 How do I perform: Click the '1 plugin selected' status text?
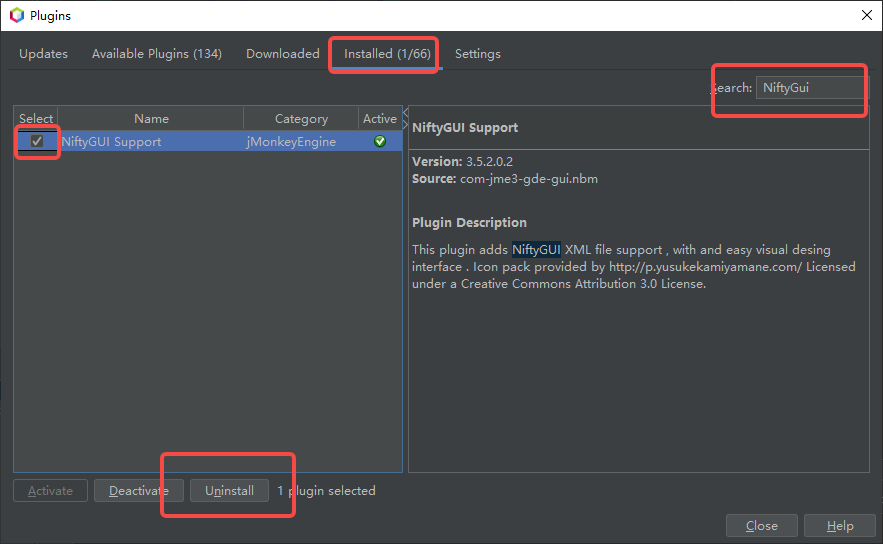(326, 491)
